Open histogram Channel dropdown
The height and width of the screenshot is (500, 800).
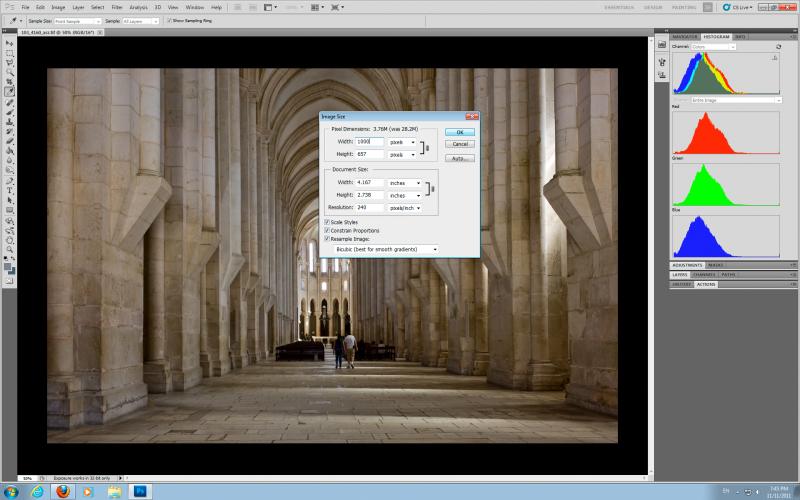pyautogui.click(x=713, y=47)
